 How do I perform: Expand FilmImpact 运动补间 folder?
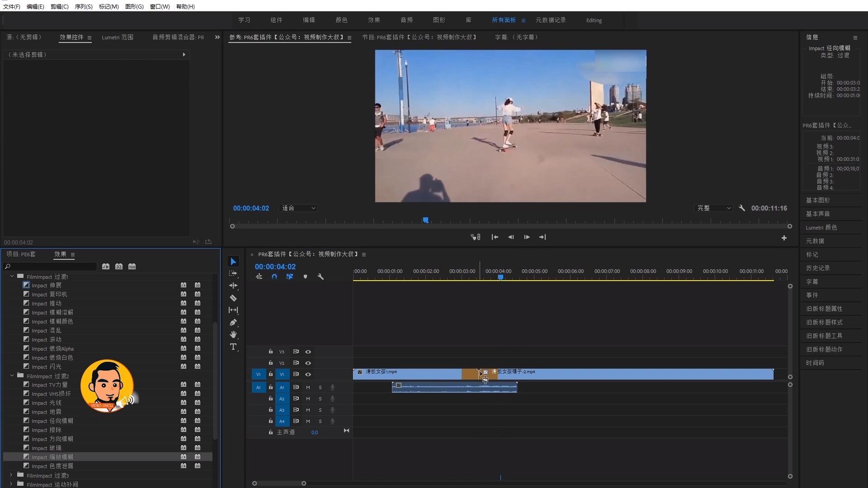(x=12, y=484)
